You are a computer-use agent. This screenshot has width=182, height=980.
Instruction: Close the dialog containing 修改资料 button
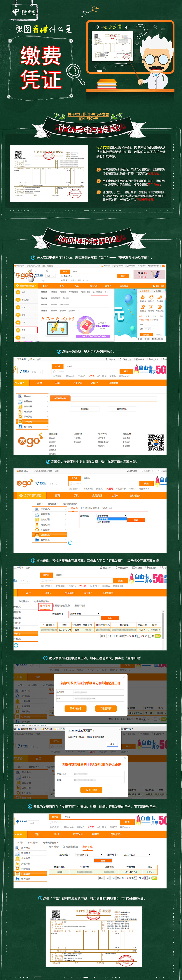point(124,677)
